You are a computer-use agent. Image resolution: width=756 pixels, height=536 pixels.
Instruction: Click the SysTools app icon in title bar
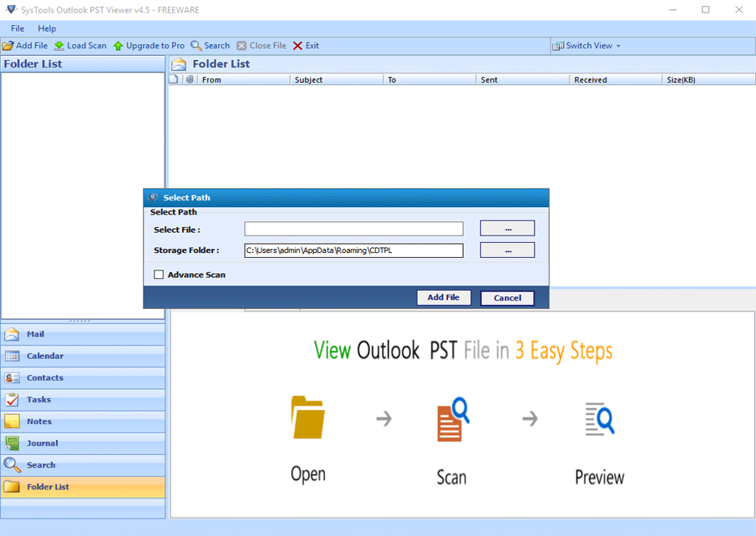pyautogui.click(x=11, y=9)
